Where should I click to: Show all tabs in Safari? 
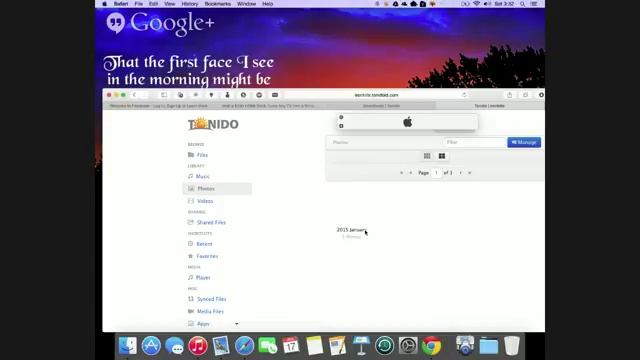coord(525,95)
